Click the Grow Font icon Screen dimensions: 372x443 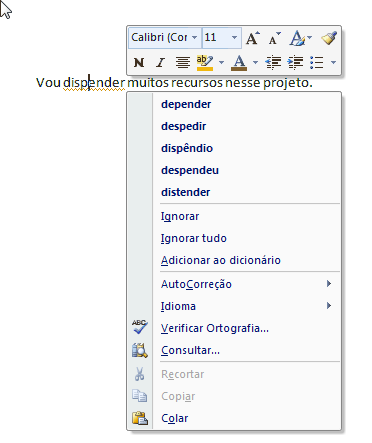[x=253, y=38]
